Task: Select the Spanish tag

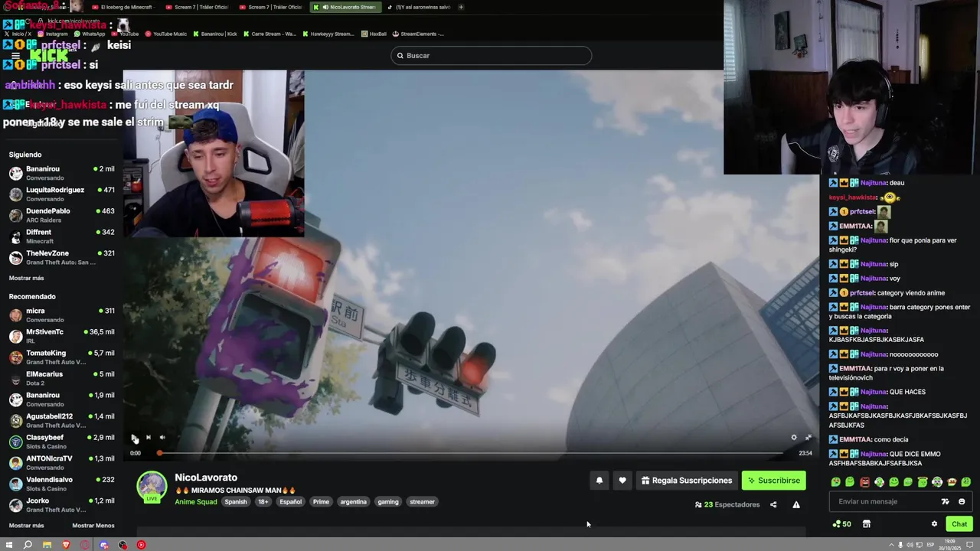Action: [236, 502]
